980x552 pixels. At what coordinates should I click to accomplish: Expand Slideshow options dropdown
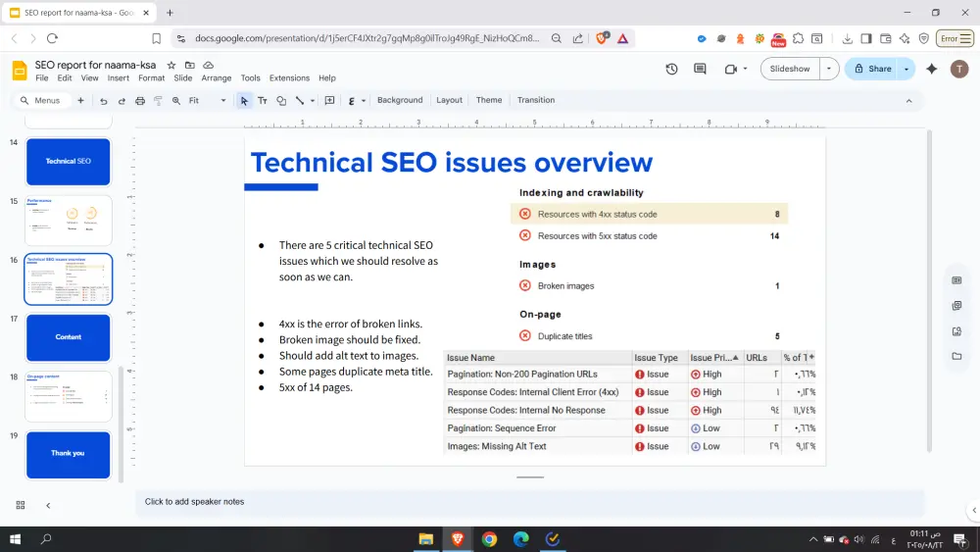click(829, 69)
